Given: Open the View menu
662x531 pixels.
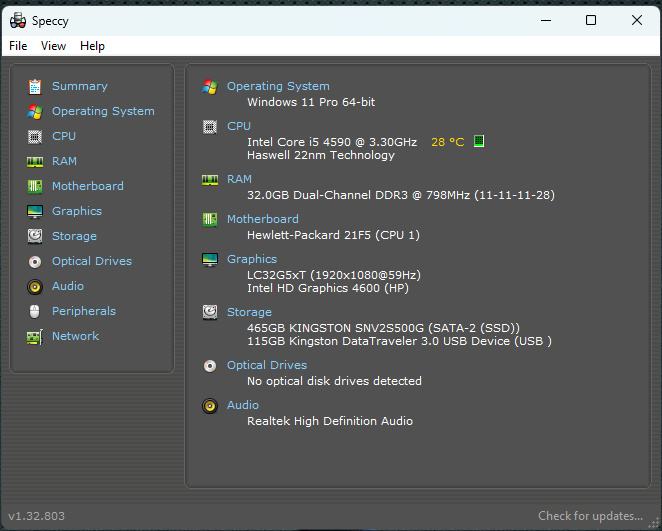Looking at the screenshot, I should pos(53,46).
